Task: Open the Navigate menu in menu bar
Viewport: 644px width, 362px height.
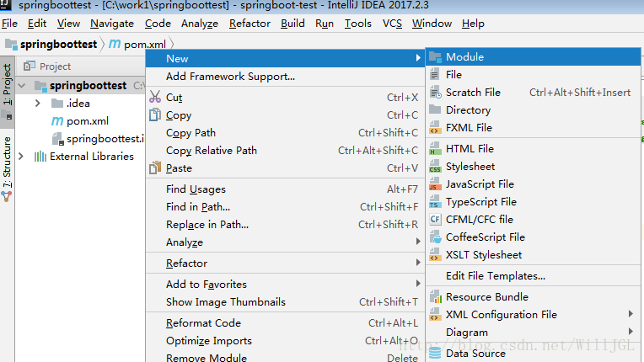Action: [112, 24]
